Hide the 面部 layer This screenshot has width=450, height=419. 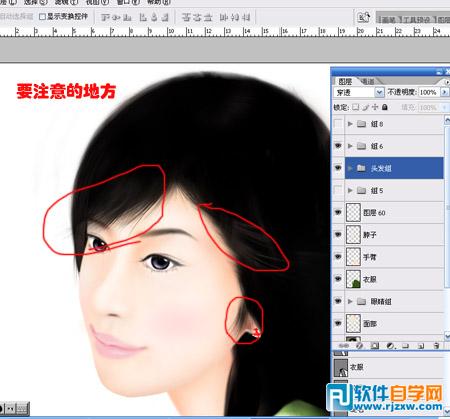pos(338,323)
